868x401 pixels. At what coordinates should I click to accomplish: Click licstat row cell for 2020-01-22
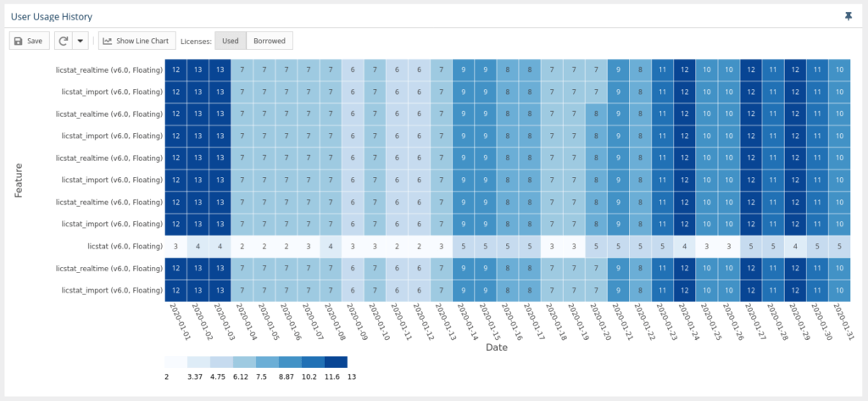[x=641, y=247]
